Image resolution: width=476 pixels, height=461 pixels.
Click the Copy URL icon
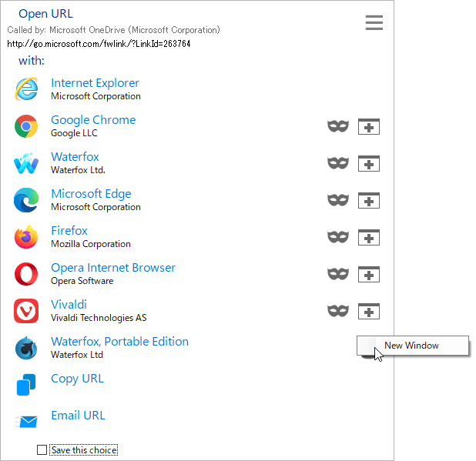click(26, 385)
